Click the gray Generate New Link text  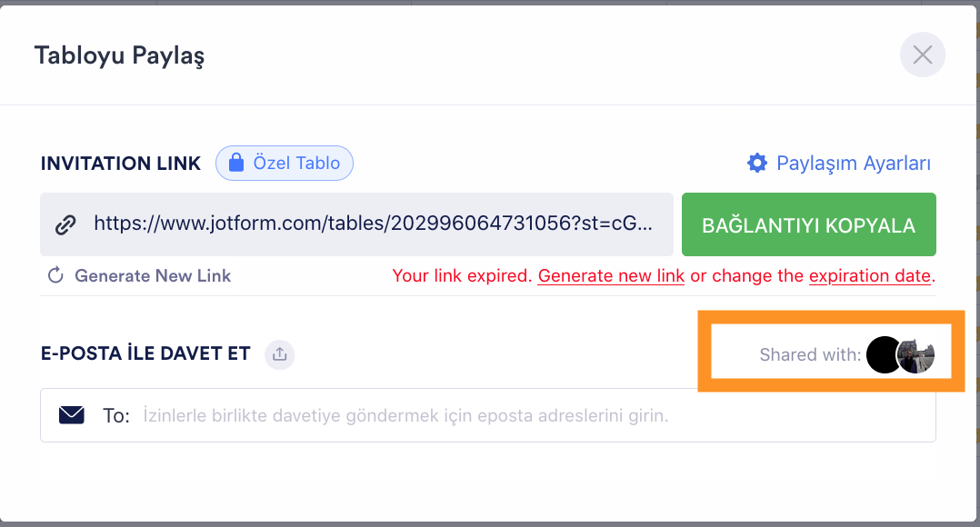[x=153, y=275]
